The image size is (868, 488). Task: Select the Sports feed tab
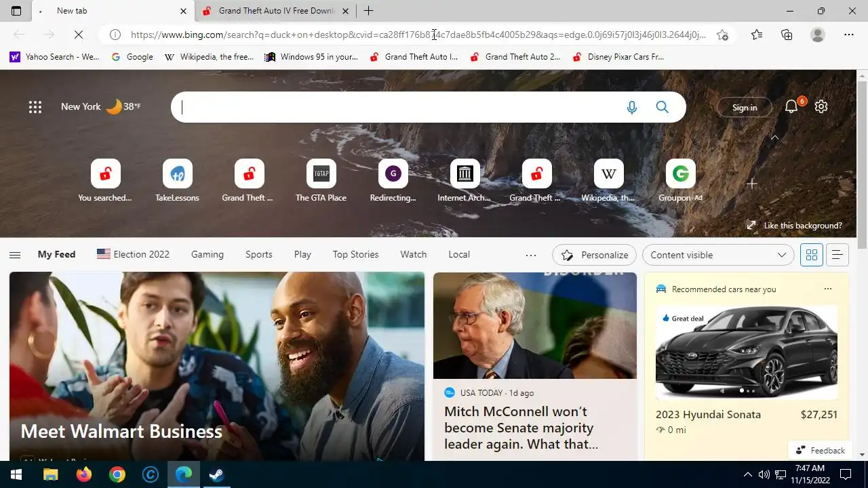(259, 254)
